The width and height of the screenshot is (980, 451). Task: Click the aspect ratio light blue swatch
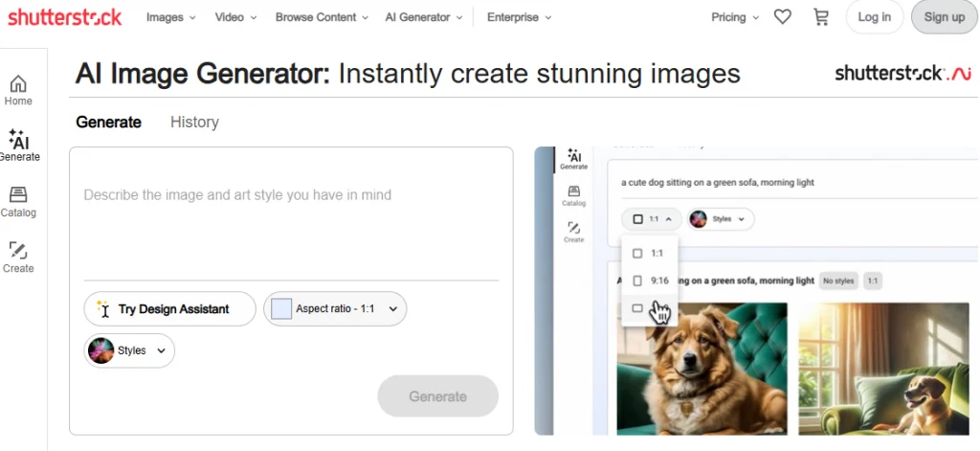coord(281,309)
